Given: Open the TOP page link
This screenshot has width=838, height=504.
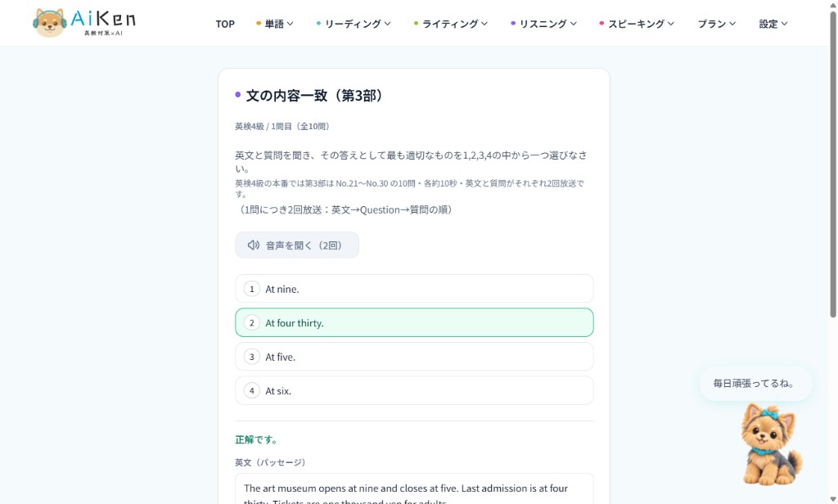Looking at the screenshot, I should 225,24.
